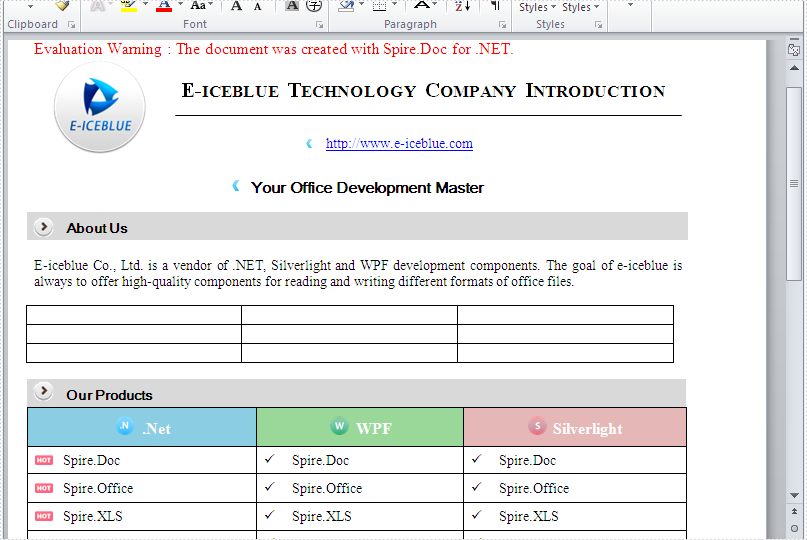Image resolution: width=807 pixels, height=540 pixels.
Task: Open the Paste options dropdown arrow
Action: click(30, 7)
